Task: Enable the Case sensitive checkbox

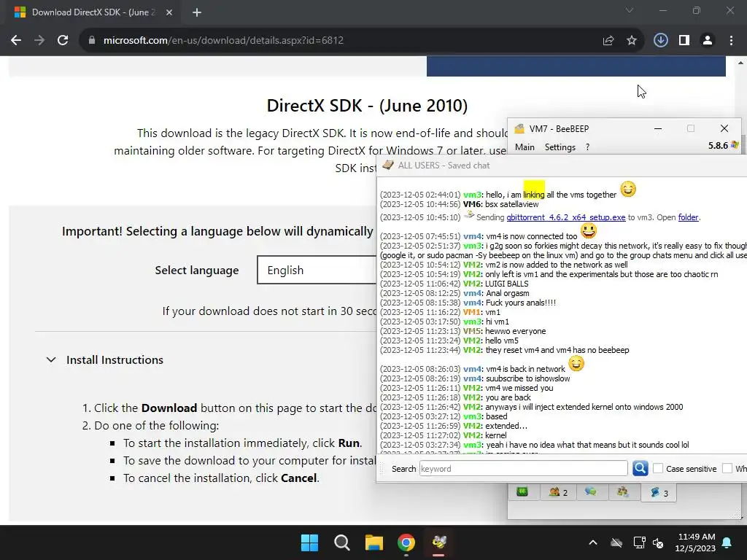Action: 658,469
